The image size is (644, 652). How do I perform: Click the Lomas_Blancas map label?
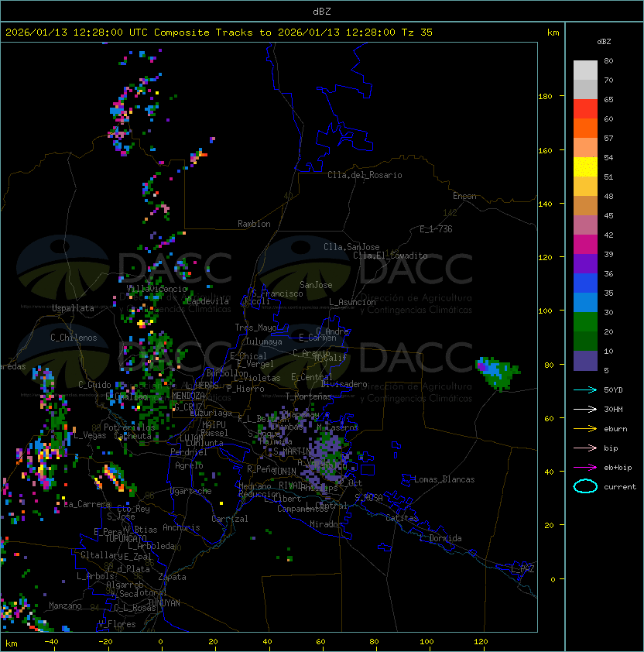click(x=444, y=479)
